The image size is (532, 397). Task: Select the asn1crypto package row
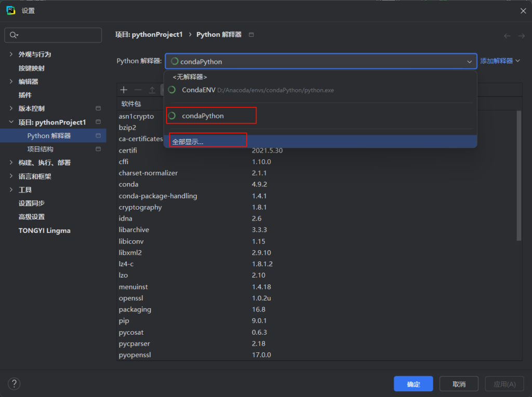(140, 116)
